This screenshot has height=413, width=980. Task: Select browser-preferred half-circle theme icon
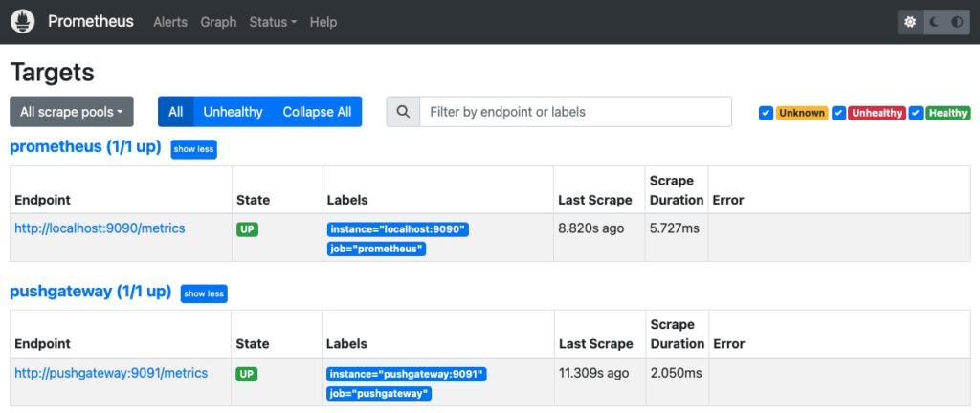(957, 22)
